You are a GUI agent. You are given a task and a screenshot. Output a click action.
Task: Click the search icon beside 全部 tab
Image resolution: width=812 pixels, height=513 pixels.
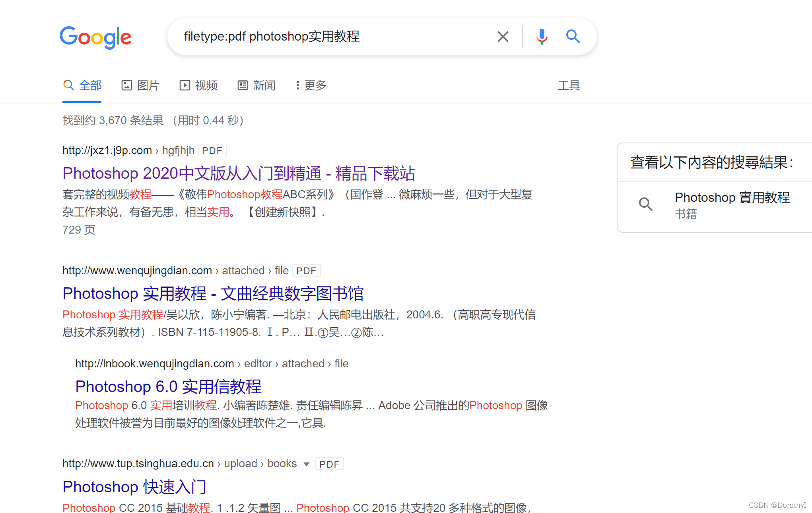click(x=68, y=85)
